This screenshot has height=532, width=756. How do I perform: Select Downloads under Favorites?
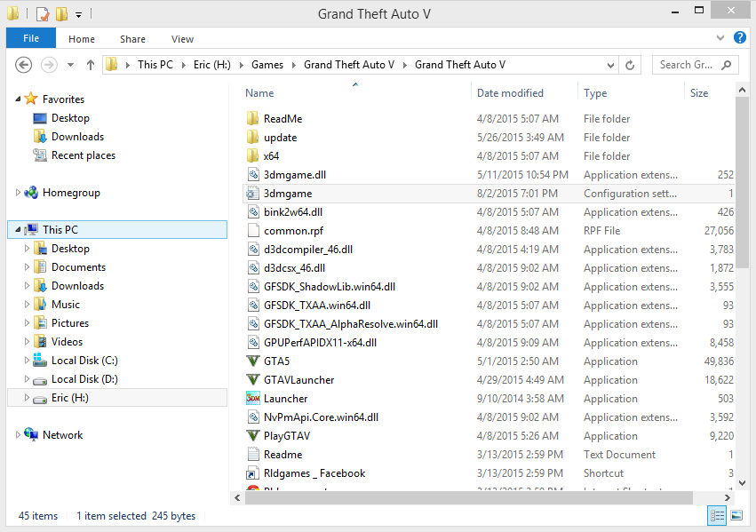coord(77,137)
